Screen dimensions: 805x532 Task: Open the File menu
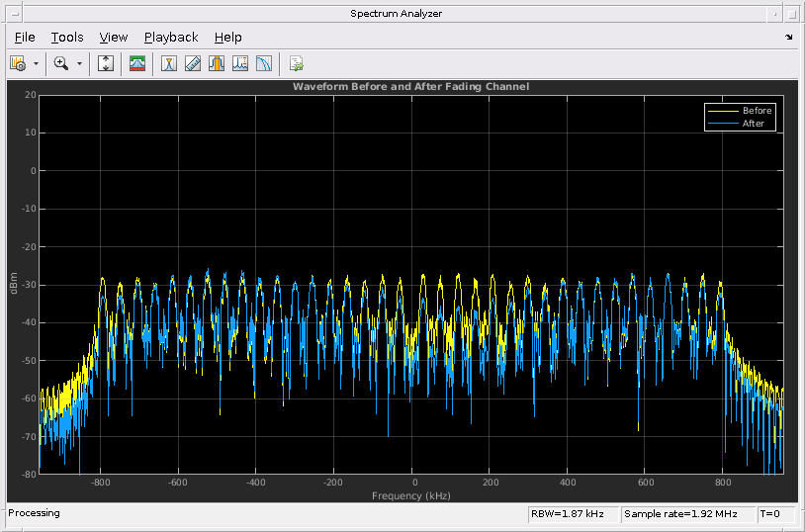click(25, 38)
